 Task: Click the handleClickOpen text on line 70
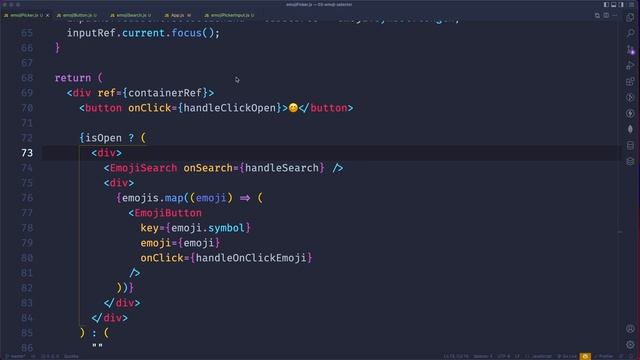click(230, 108)
